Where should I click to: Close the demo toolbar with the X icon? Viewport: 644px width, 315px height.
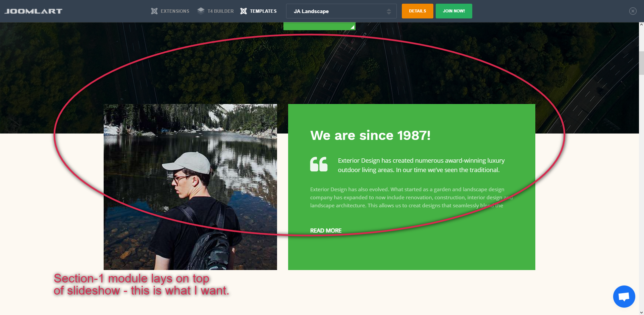pyautogui.click(x=633, y=11)
